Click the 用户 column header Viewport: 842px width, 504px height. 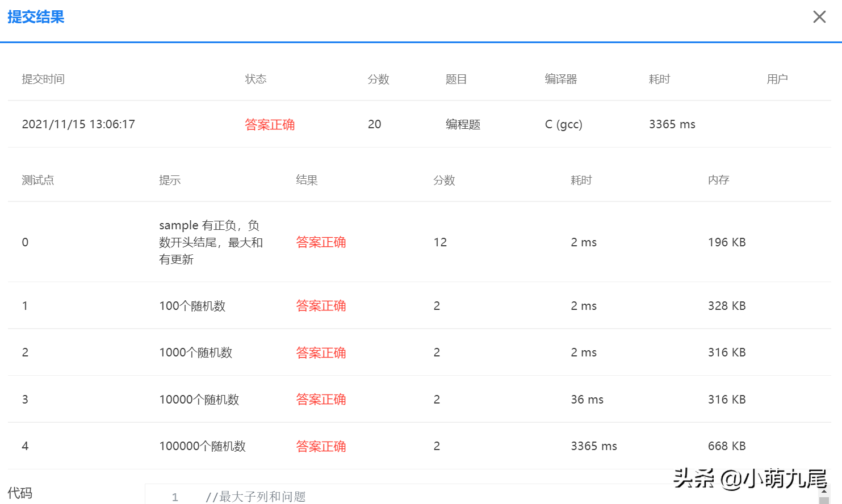point(777,79)
